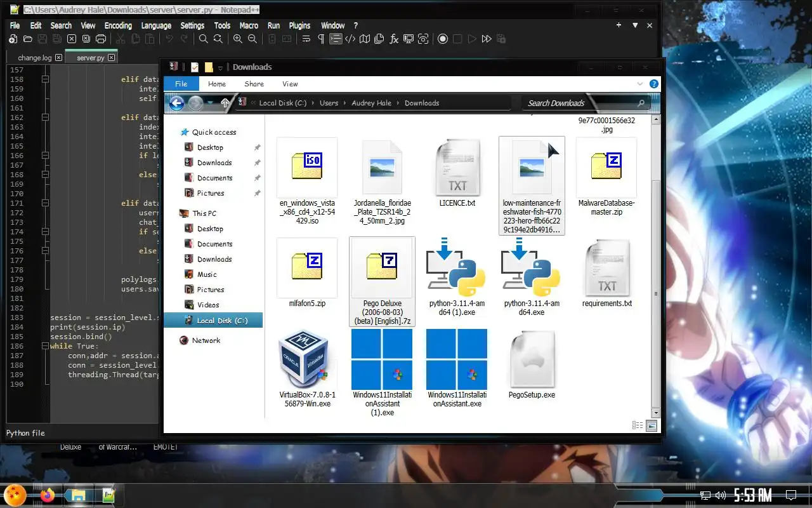Open the user-defined language dialog icon
The width and height of the screenshot is (812, 508).
pos(350,39)
